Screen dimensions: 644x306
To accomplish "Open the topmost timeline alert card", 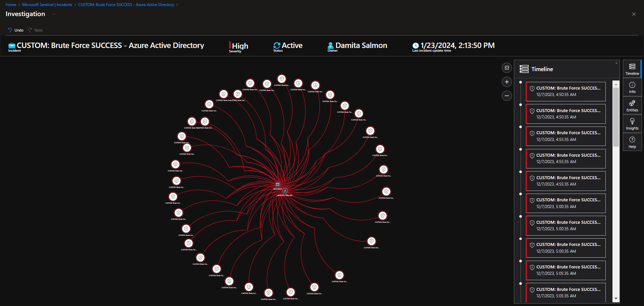I will 566,91.
